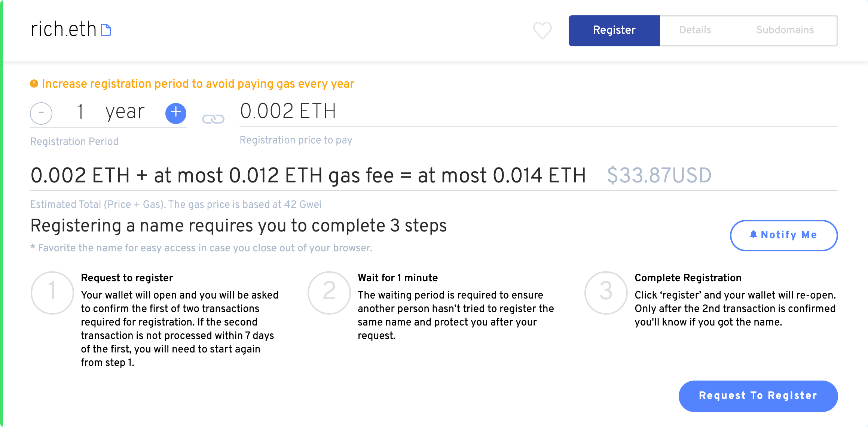This screenshot has width=868, height=427.
Task: Click the 0.002 ETH price field
Action: (x=288, y=112)
